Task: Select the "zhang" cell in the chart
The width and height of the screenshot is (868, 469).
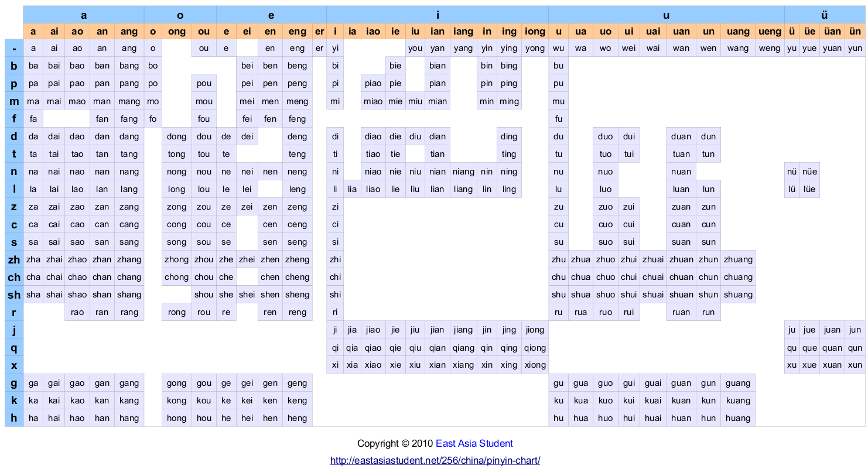Action: (x=128, y=259)
